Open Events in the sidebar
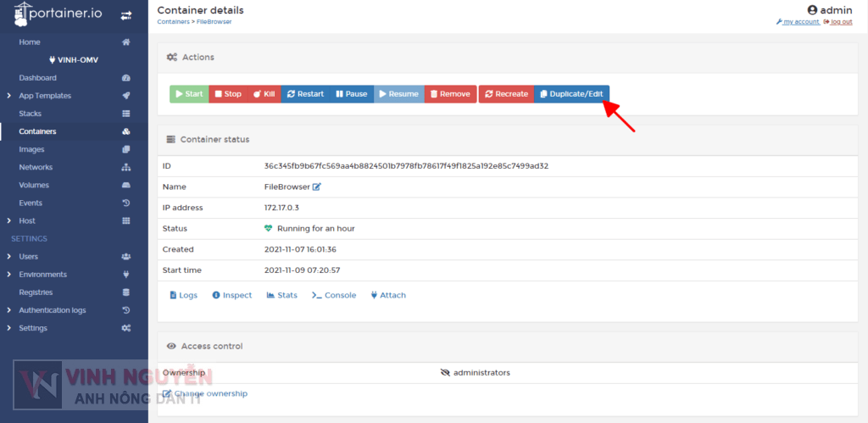868x423 pixels. tap(31, 203)
